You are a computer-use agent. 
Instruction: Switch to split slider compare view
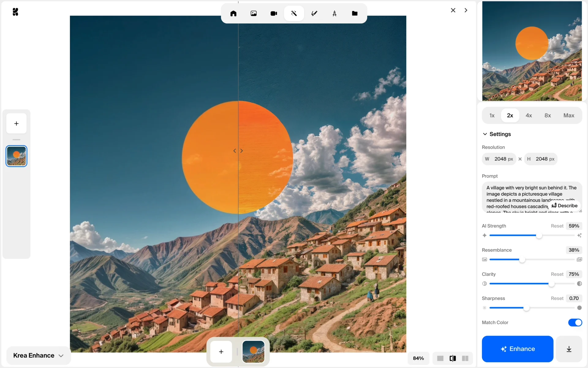click(x=453, y=358)
